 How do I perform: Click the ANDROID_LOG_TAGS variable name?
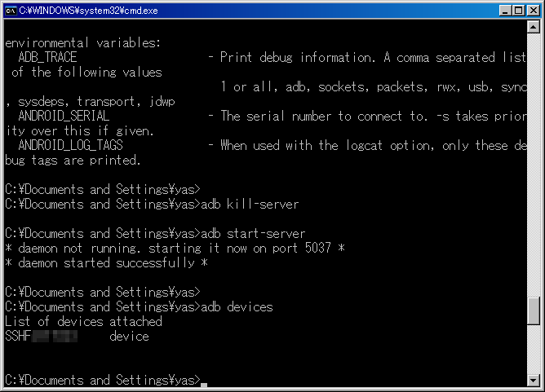[70, 145]
